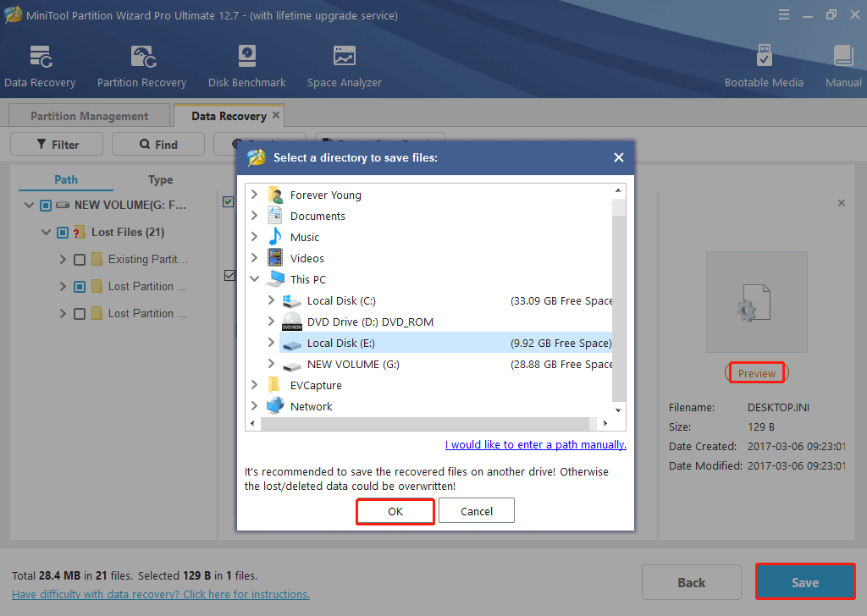Check the last Lost Partition checkbox
This screenshot has width=867, height=616.
point(80,314)
